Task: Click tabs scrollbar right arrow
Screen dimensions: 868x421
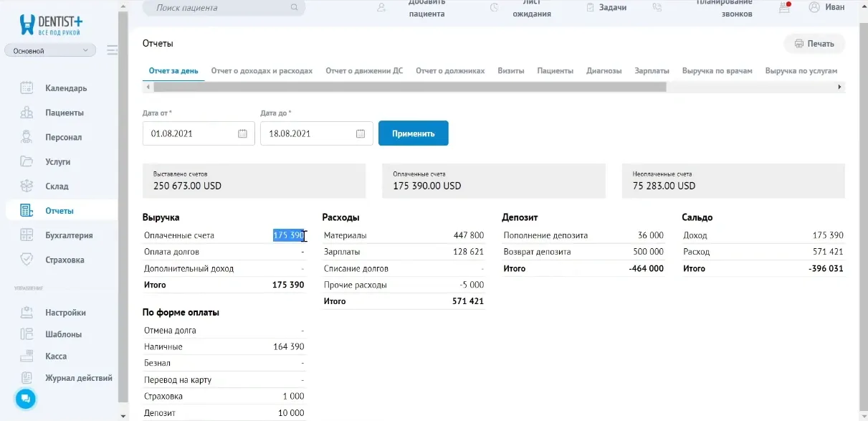Action: coord(840,87)
